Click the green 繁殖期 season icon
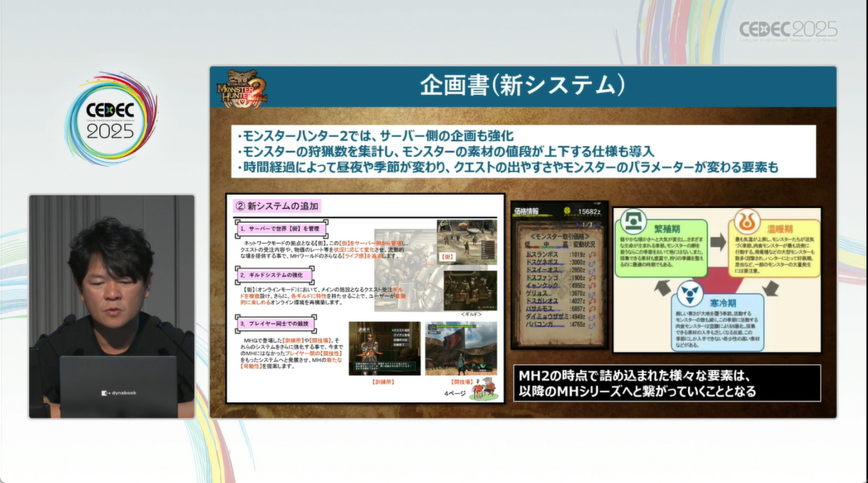868x483 pixels. click(x=633, y=220)
